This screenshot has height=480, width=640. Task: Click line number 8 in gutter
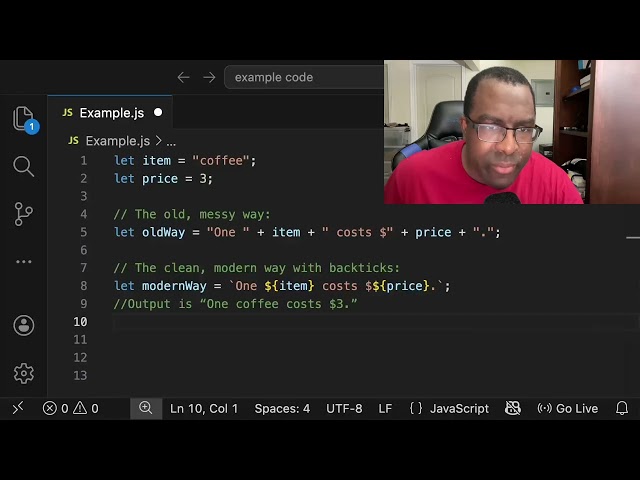pos(84,286)
